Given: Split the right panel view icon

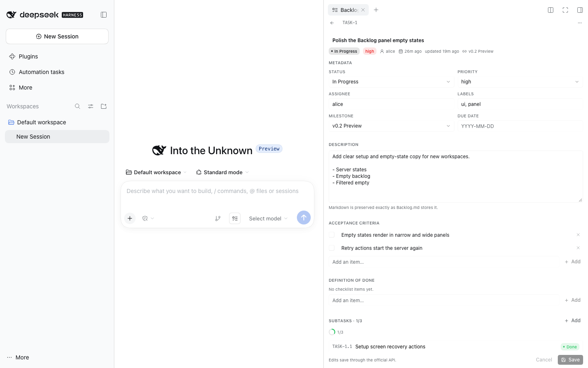Looking at the screenshot, I should click(550, 10).
